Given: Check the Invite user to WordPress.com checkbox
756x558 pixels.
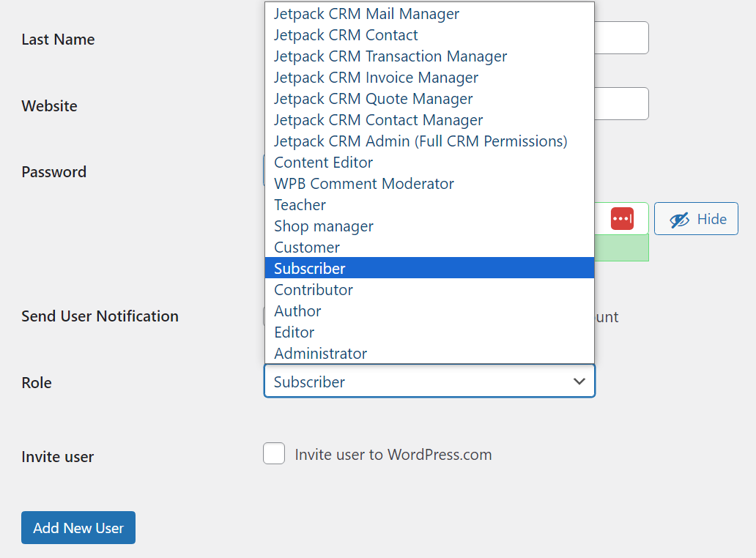Looking at the screenshot, I should click(274, 453).
